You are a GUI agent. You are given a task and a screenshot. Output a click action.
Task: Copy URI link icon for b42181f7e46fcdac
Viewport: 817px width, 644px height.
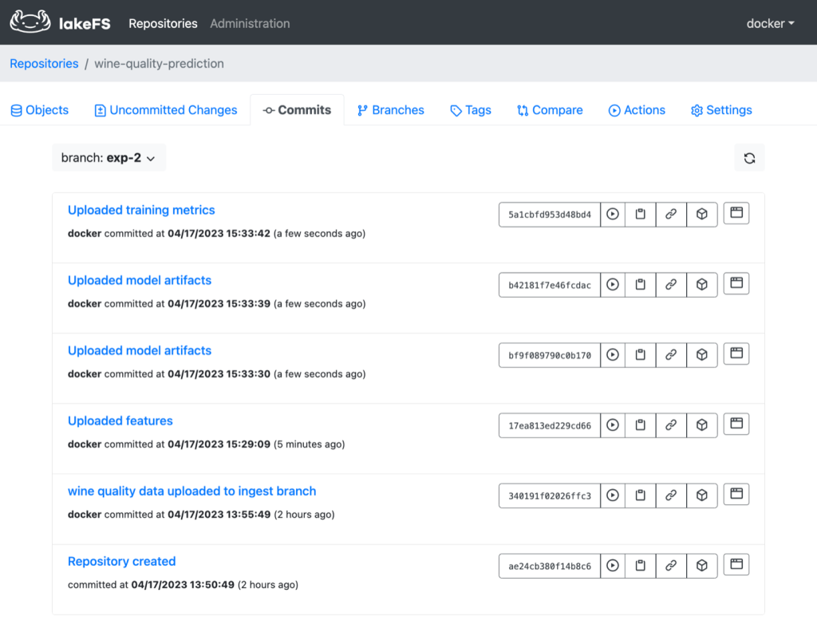click(671, 285)
